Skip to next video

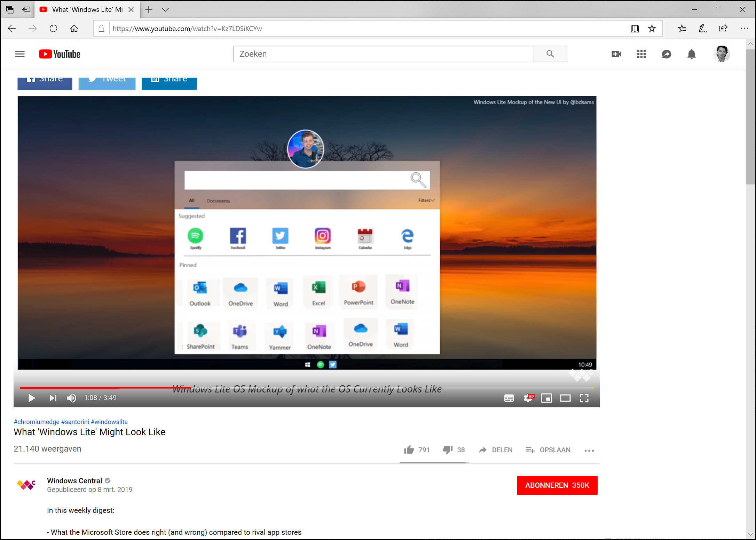(53, 398)
